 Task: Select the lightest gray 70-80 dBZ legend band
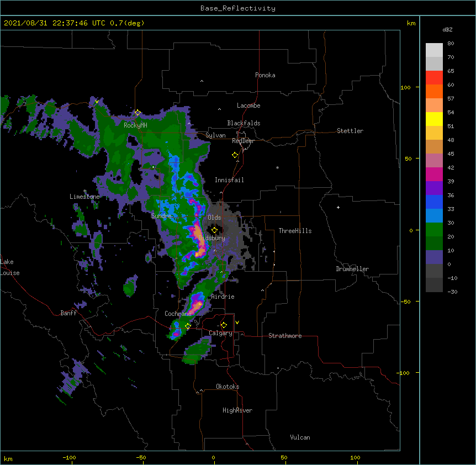click(434, 50)
